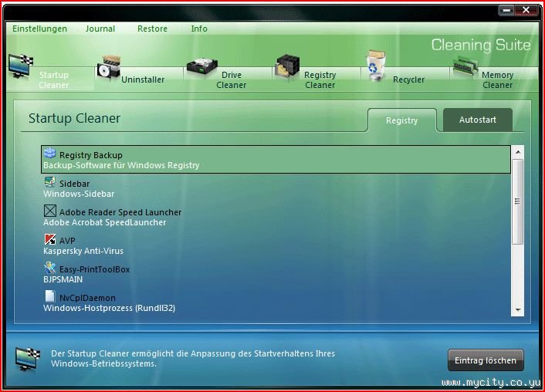Image resolution: width=545 pixels, height=392 pixels.
Task: Select the 'Windows-Sidebar' description
Action: (79, 194)
